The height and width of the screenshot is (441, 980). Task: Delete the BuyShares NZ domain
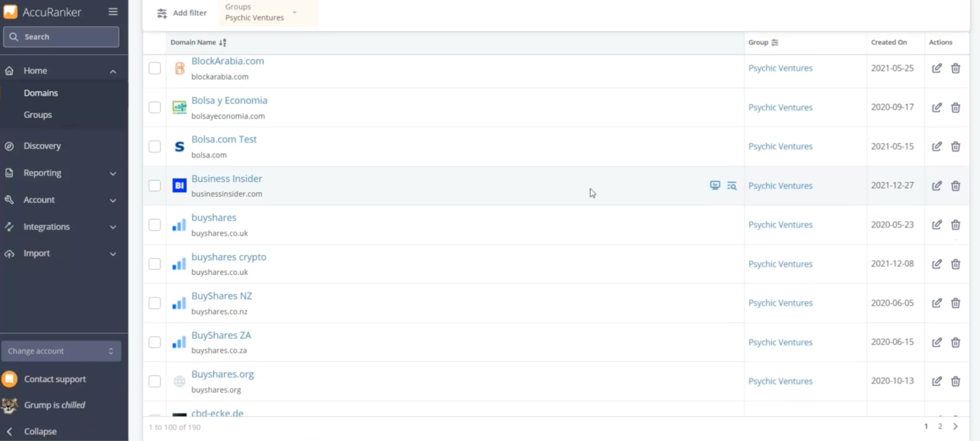click(x=955, y=303)
